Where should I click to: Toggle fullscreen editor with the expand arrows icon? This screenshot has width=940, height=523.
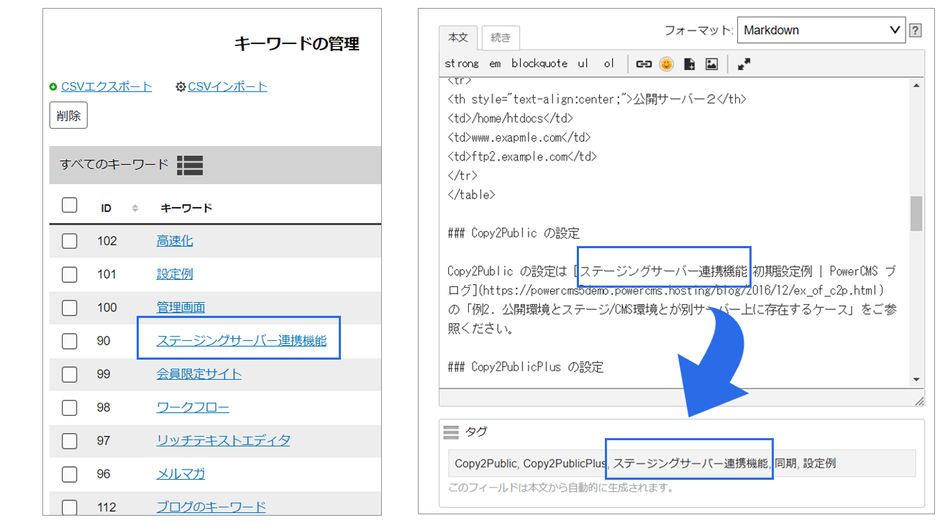click(x=744, y=64)
